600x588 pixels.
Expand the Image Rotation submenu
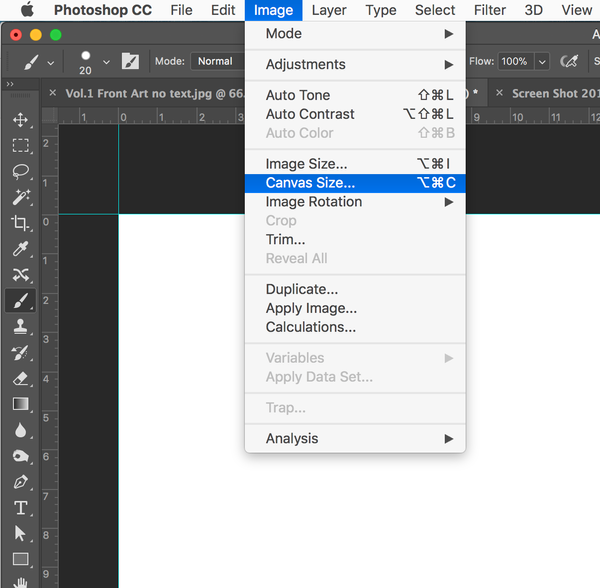click(355, 202)
